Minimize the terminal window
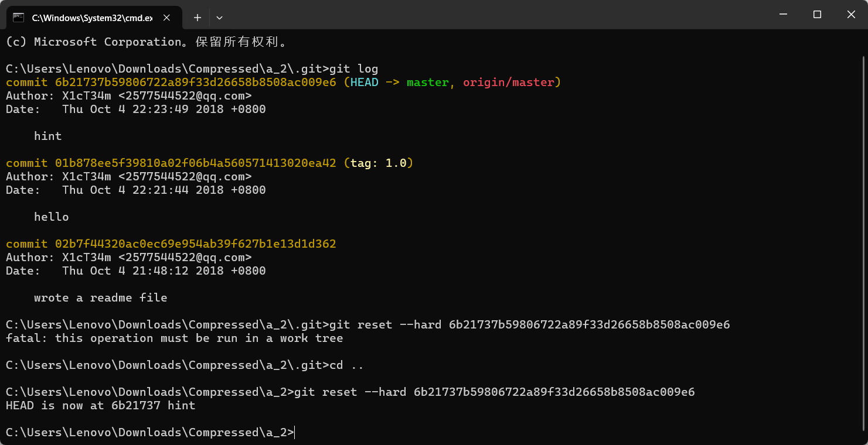 click(783, 15)
